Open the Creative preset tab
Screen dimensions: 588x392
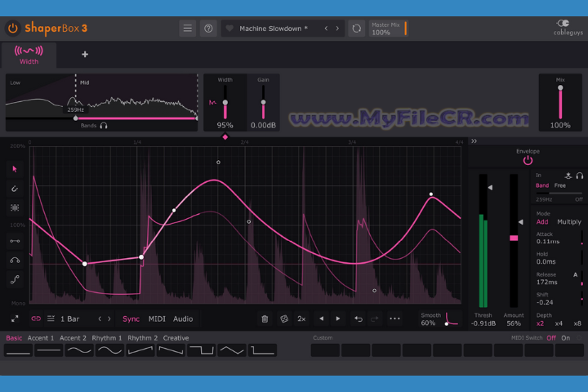[176, 338]
